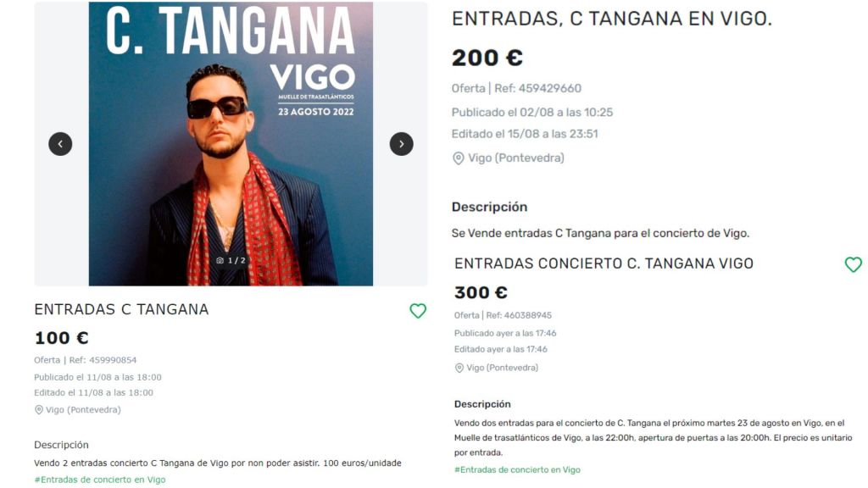Open hashtag link under 100 € listing
The image size is (868, 488).
tap(100, 480)
